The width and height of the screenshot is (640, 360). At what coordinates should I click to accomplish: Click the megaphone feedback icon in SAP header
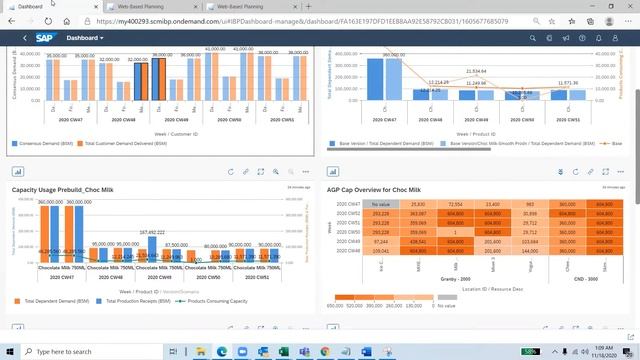click(566, 38)
